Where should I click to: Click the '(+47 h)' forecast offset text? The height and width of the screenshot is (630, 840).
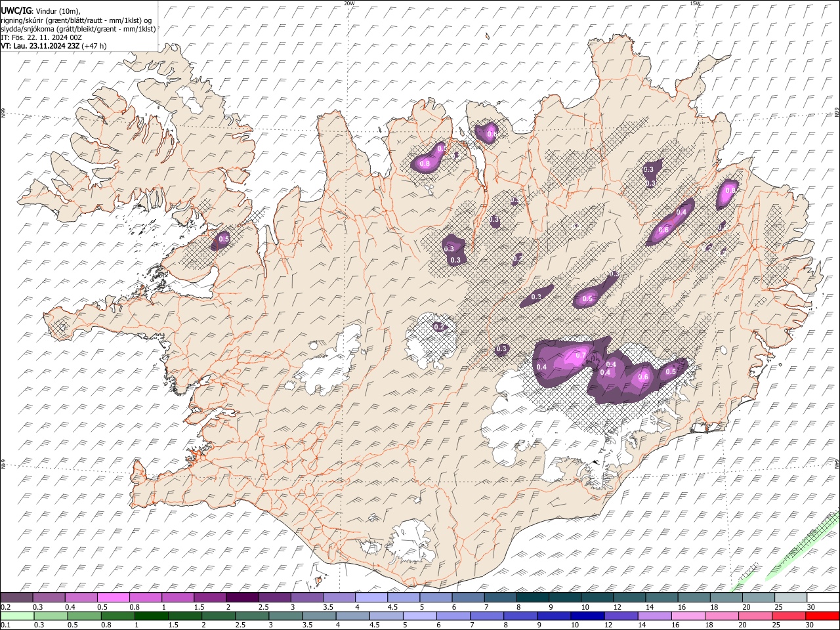[94, 46]
